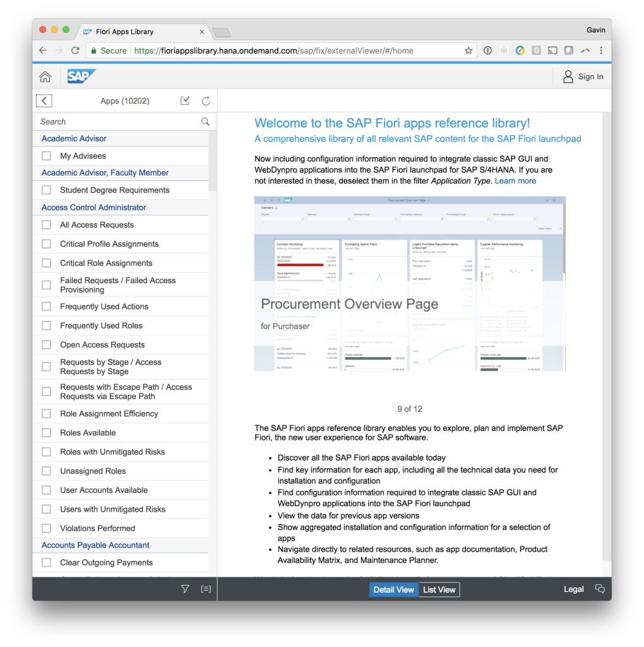Check Clear Outgoing Payments checkbox

pyautogui.click(x=46, y=562)
